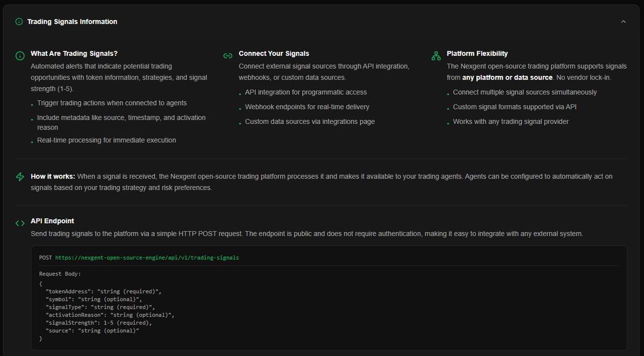Click the link icon beside Connect Your Signals
Viewport: 644px width, 356px height.
pos(228,56)
